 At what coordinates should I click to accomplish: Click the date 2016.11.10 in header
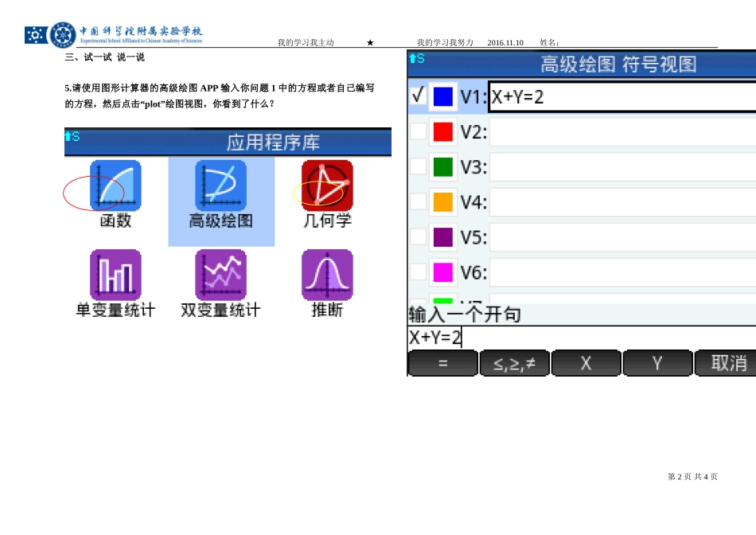coord(505,42)
